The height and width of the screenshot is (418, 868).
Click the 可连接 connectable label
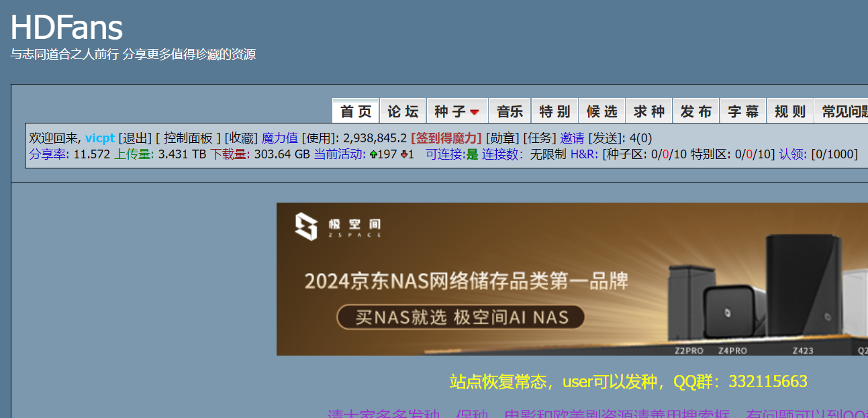point(446,154)
